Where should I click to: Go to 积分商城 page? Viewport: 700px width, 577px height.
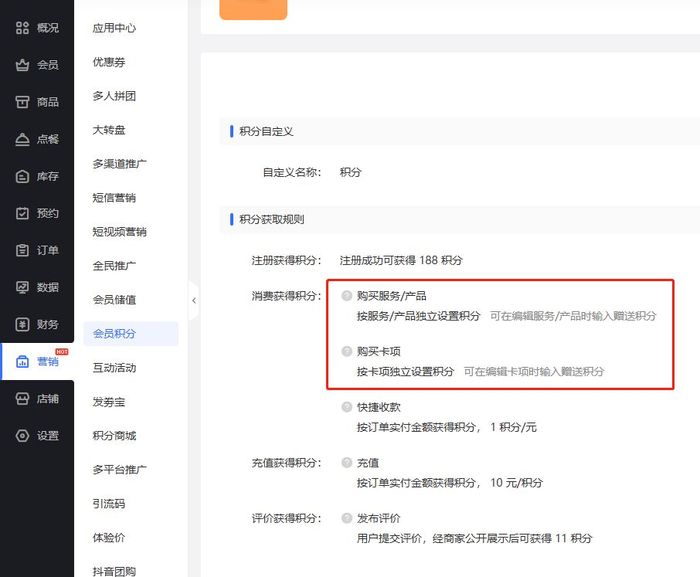[114, 436]
